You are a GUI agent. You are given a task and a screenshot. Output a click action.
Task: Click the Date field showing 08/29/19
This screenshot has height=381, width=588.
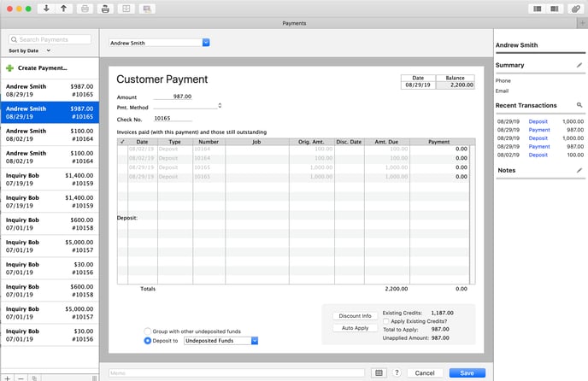point(418,85)
